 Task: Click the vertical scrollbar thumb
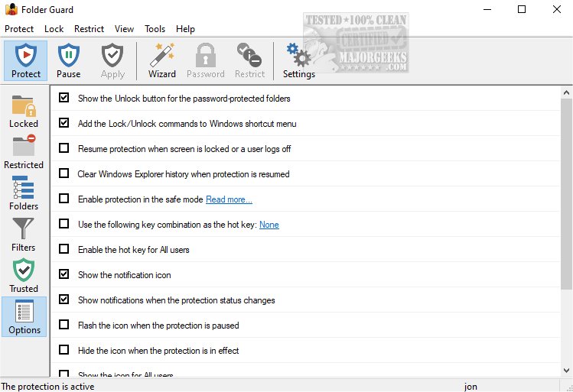(x=566, y=194)
